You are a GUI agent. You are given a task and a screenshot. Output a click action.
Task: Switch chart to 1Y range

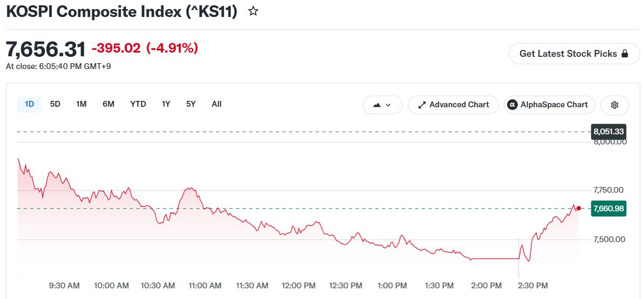[x=166, y=104]
